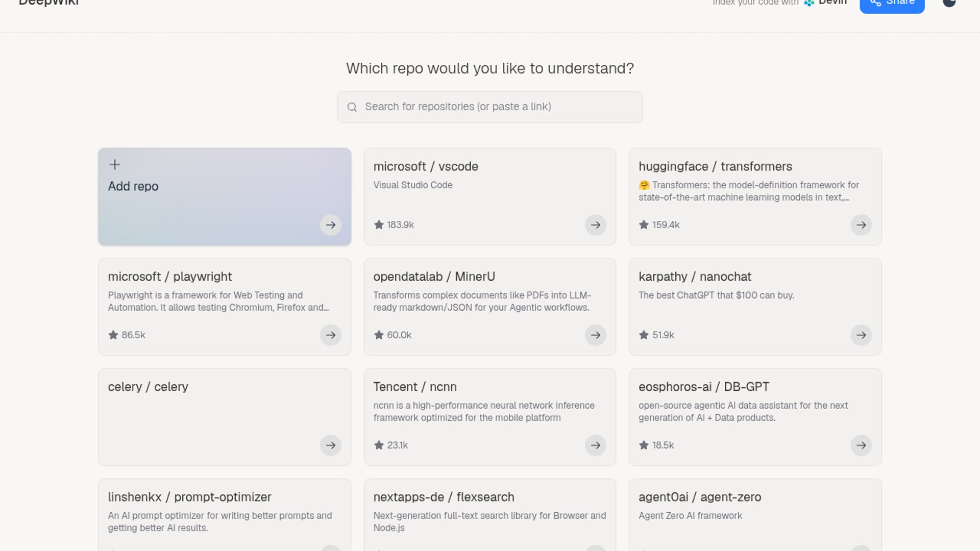
Task: Open Add repo arrow button
Action: point(331,225)
